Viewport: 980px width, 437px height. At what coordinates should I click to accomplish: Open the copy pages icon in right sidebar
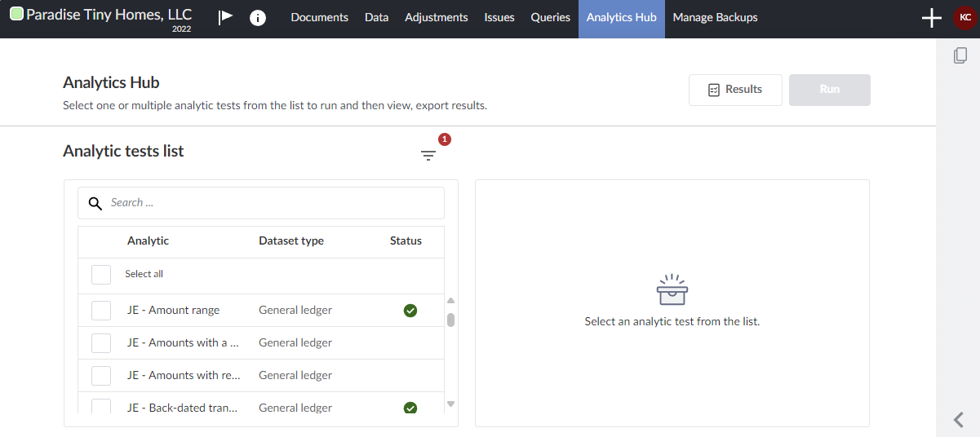(x=960, y=55)
